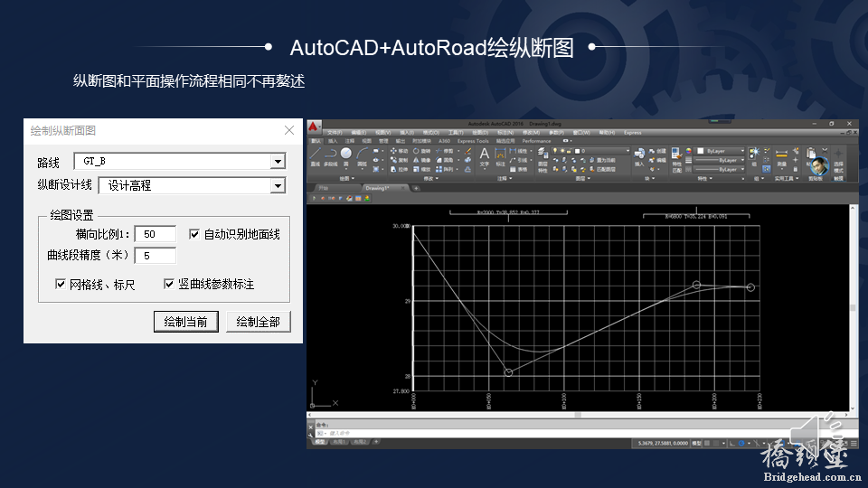Choose the Rotate (旋转) command
868x488 pixels.
click(422, 151)
